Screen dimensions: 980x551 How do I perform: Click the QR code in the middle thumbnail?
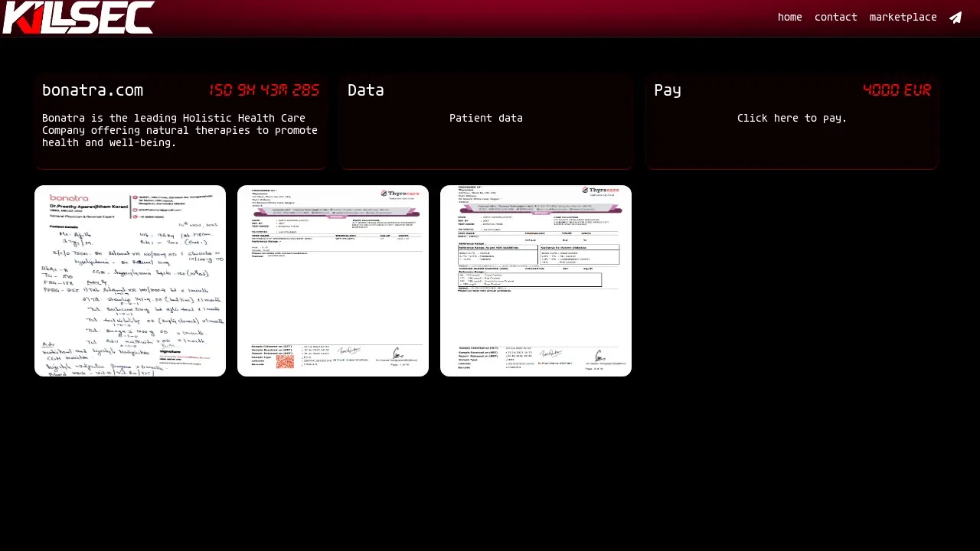pyautogui.click(x=285, y=361)
